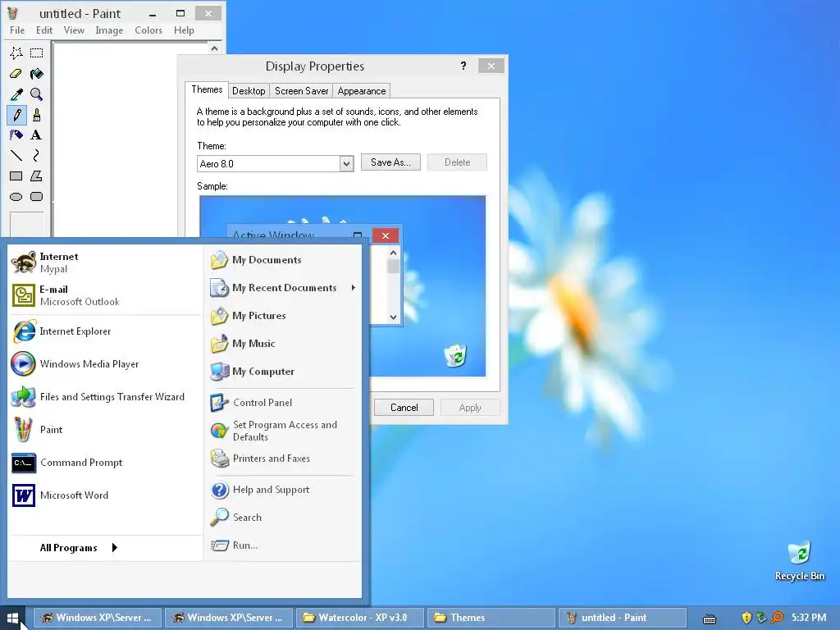
Task: Choose the Airbrush tool in Paint
Action: 16,135
